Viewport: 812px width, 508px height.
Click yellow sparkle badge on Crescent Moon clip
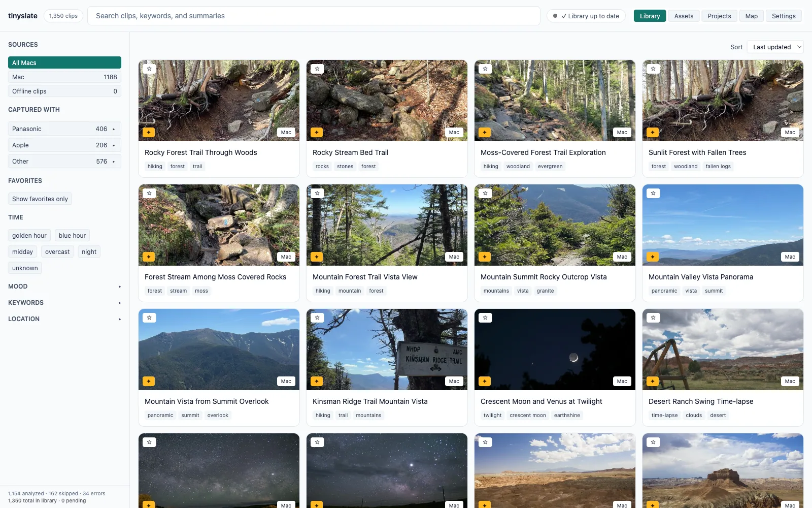[485, 382]
